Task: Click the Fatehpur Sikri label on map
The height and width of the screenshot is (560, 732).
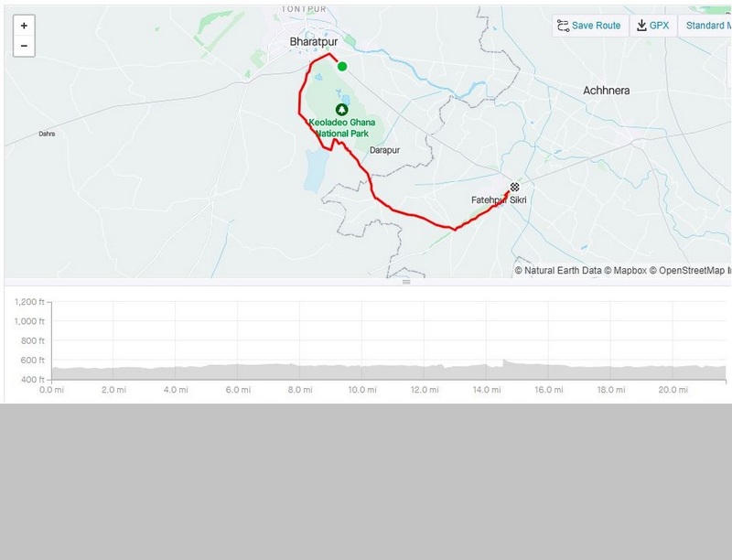Action: tap(499, 199)
